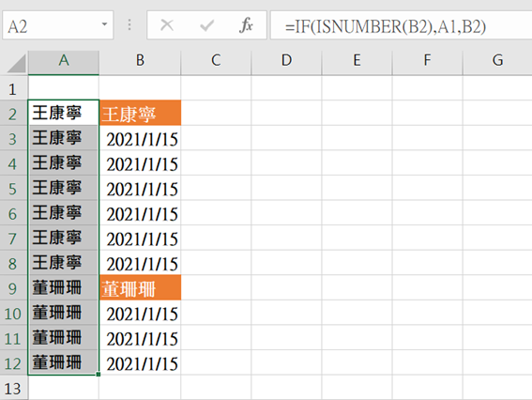Click date cell B6 2021/1/15
532x400 pixels.
point(140,212)
